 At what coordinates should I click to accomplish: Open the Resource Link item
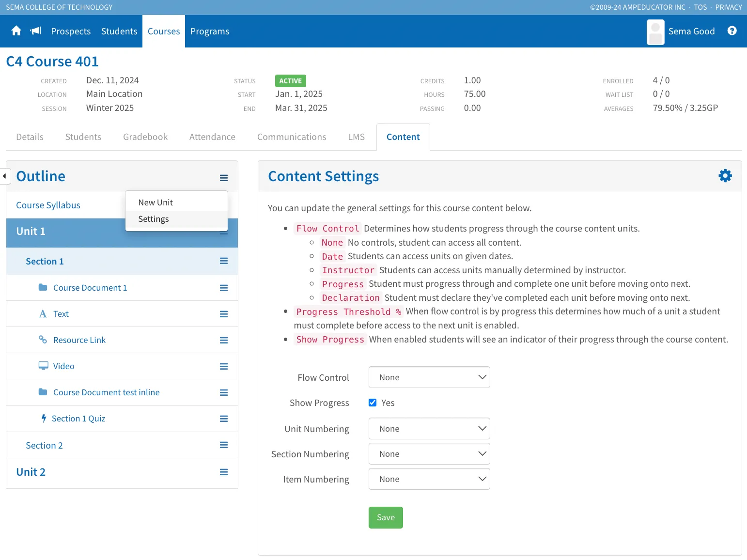point(79,340)
